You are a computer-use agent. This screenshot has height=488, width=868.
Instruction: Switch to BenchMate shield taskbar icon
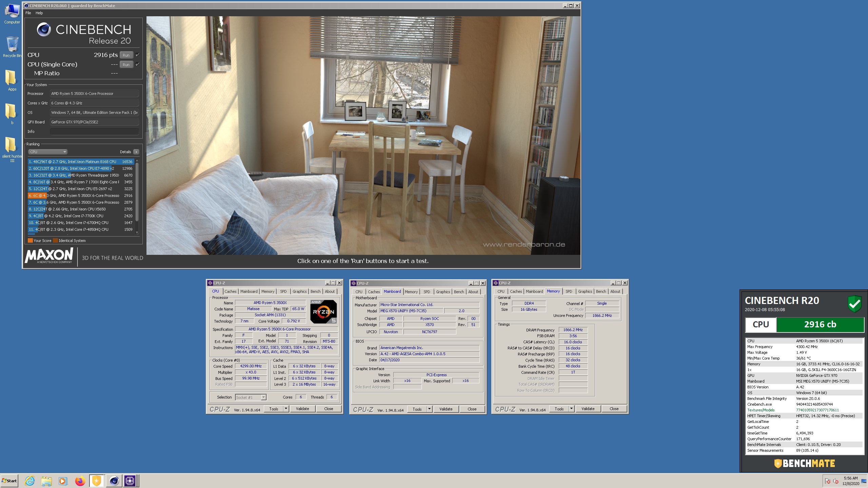pyautogui.click(x=97, y=481)
